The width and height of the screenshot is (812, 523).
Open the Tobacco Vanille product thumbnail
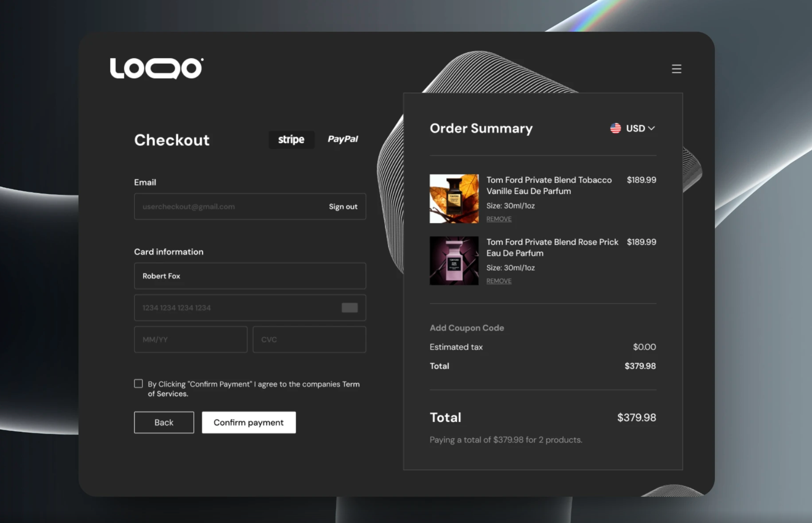point(454,199)
